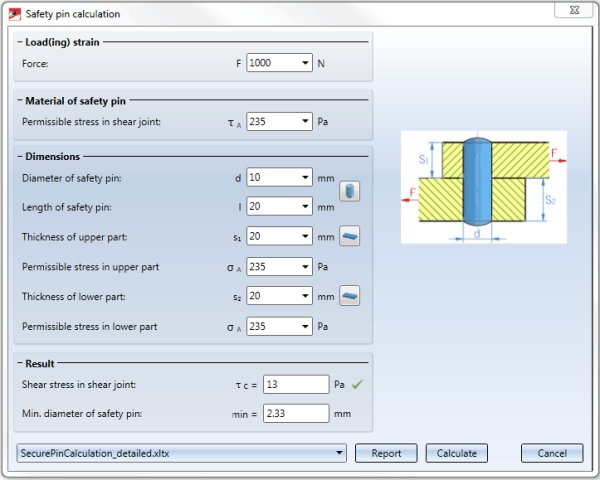
Task: Expand permissible shear stress dropdown
Action: pyautogui.click(x=305, y=122)
